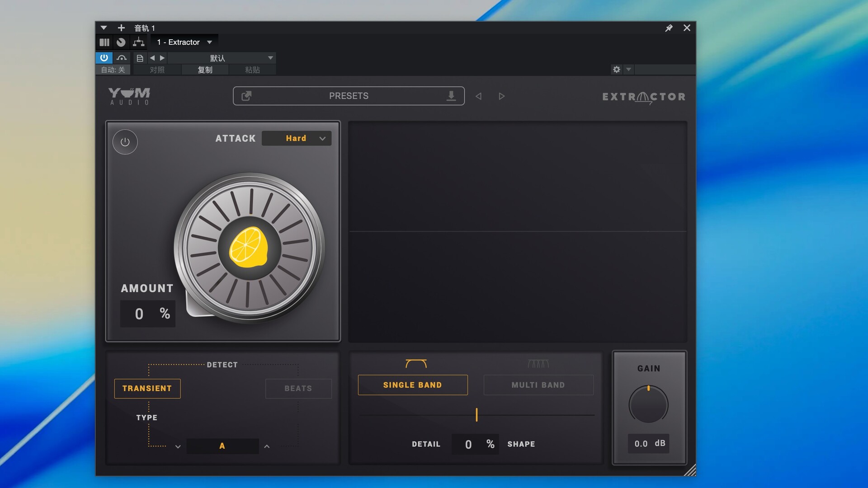The width and height of the screenshot is (868, 488).
Task: Click the 复制 copy button
Action: [x=205, y=70]
